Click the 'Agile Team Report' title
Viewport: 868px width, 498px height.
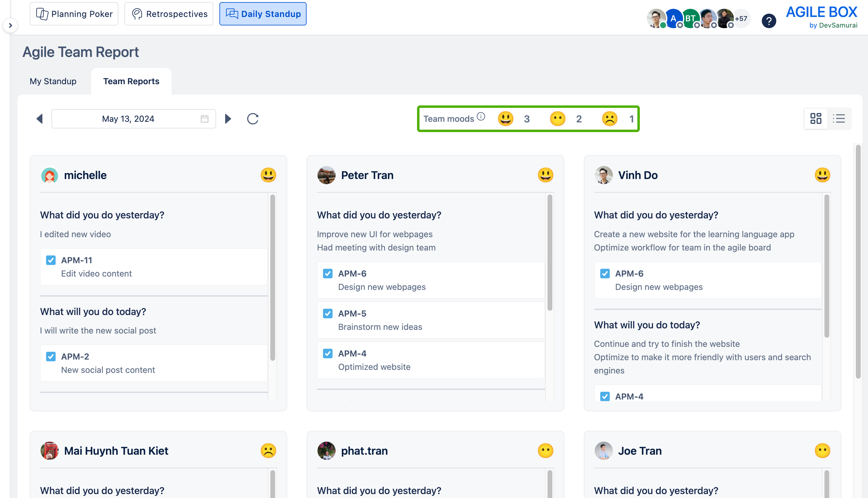click(x=81, y=52)
